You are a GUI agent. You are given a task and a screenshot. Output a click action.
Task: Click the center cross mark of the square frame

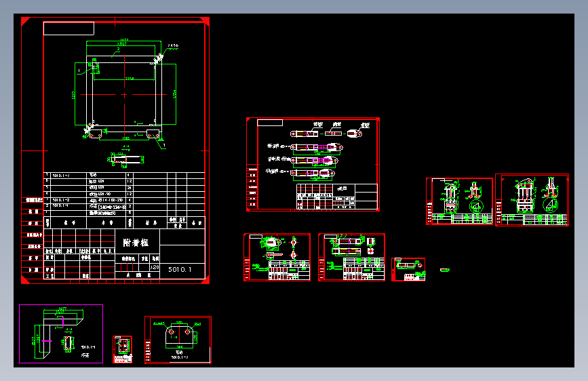coord(124,95)
